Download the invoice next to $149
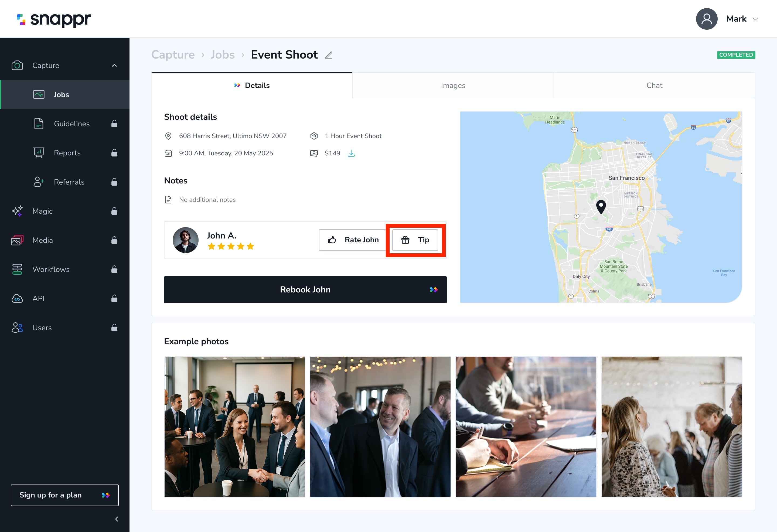The image size is (777, 532). point(351,153)
